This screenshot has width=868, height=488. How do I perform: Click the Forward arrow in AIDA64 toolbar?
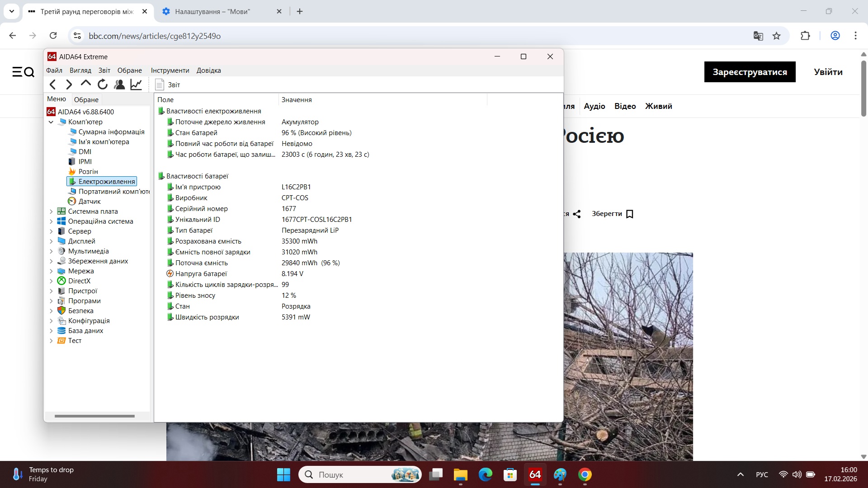[x=69, y=84]
